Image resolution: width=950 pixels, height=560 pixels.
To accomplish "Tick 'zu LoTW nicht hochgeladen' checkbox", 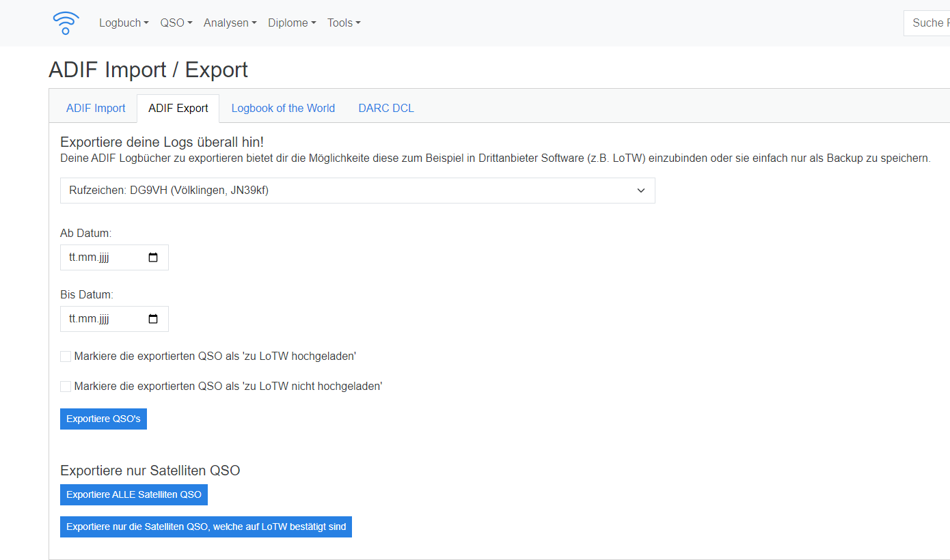I will point(66,387).
